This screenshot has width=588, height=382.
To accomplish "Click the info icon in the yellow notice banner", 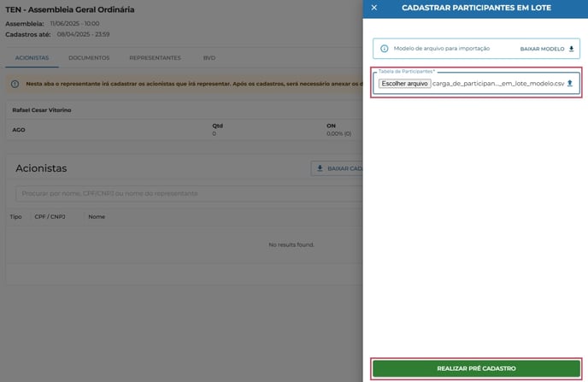I will click(x=15, y=84).
